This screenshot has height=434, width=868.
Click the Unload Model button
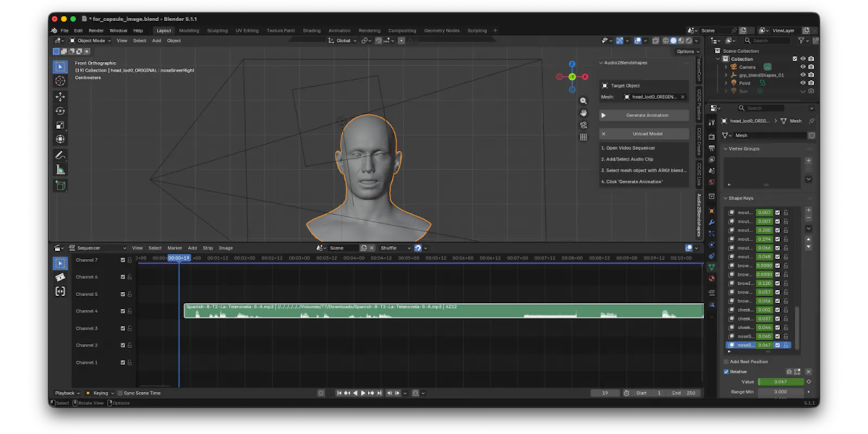[x=644, y=133]
